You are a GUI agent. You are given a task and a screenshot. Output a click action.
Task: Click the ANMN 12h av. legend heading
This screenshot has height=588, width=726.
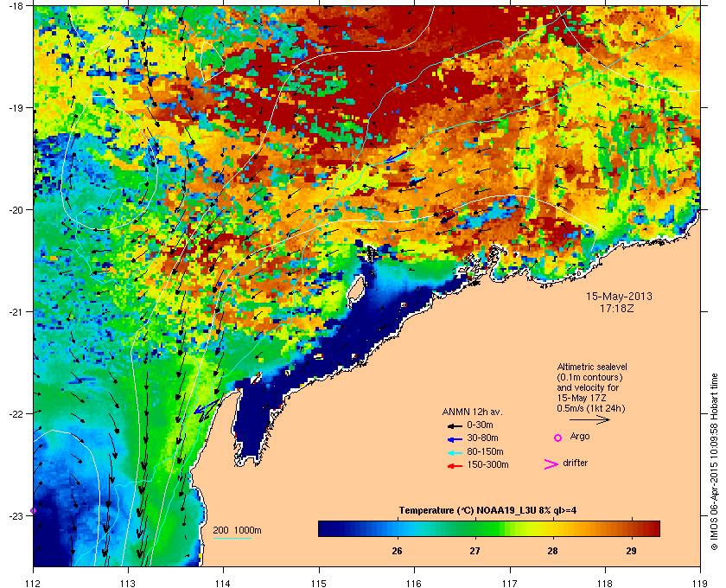[471, 411]
